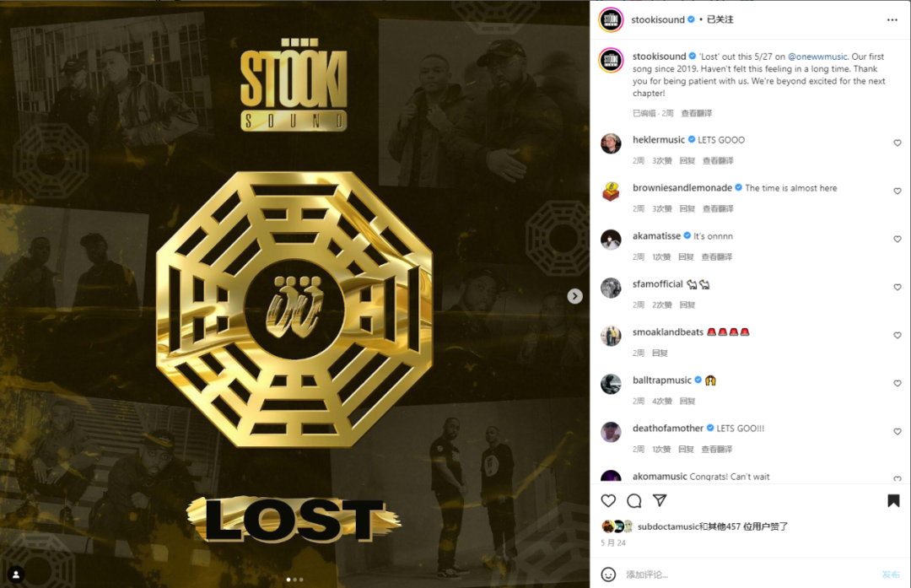Go to next carousel image arrow
This screenshot has height=588, width=911.
574,296
